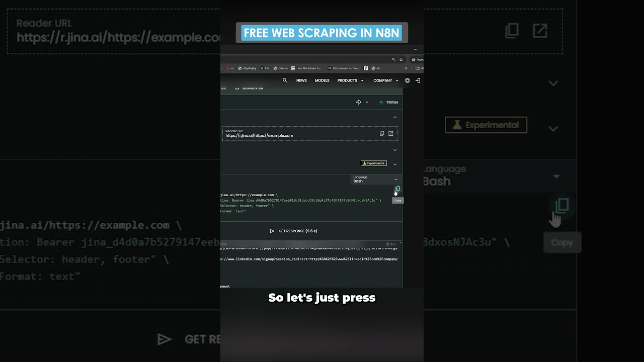This screenshot has height=362, width=644.
Task: Click the Status indicator link
Action: tap(389, 102)
